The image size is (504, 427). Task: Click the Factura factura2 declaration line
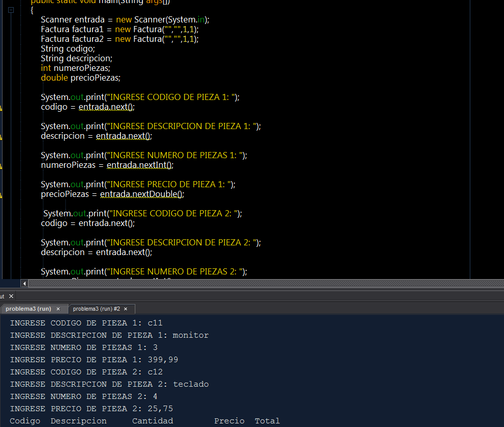point(119,39)
